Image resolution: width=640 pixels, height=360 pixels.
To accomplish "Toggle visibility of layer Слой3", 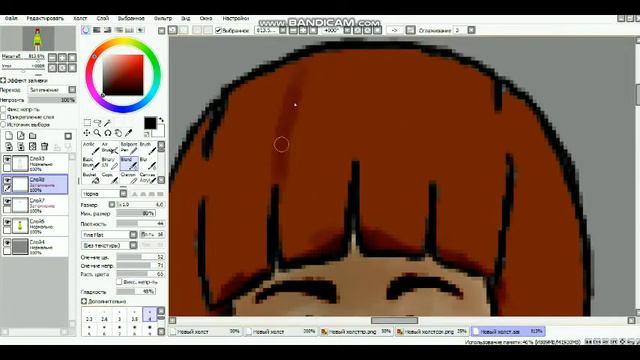I will tap(7, 159).
